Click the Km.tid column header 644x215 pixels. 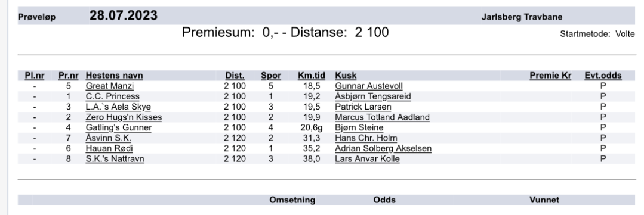click(312, 76)
